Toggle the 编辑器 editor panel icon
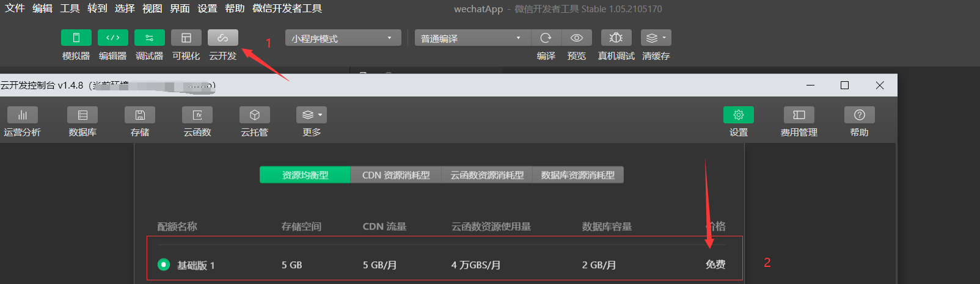Screen dimensions: 980x284 [113, 38]
